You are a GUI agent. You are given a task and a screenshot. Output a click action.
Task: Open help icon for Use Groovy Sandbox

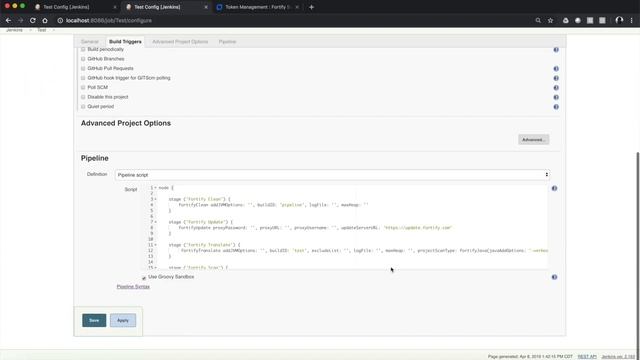coord(554,277)
